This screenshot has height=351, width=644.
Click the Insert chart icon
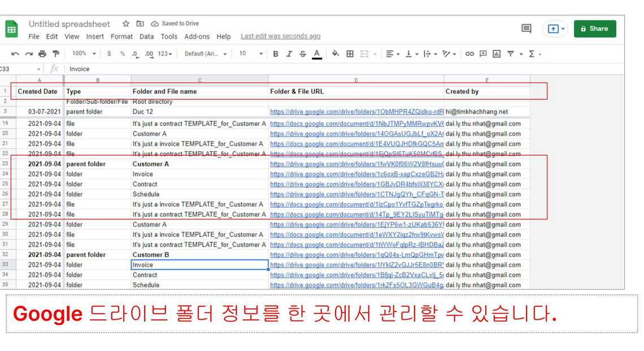coord(497,54)
